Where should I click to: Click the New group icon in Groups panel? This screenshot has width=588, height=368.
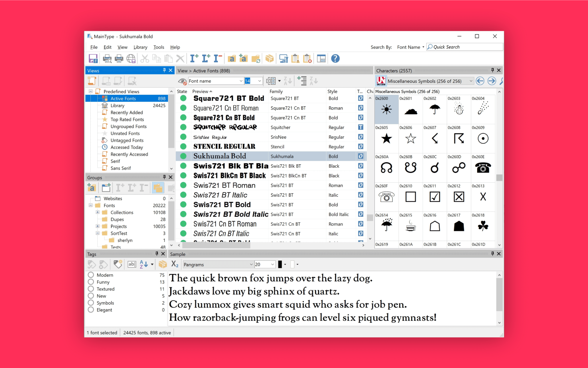pyautogui.click(x=92, y=188)
